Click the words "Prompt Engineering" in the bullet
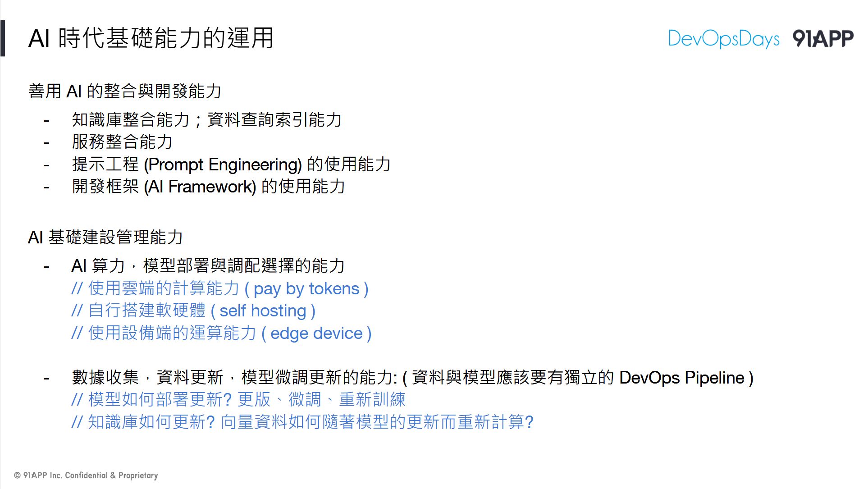This screenshot has height=489, width=868. click(x=223, y=165)
